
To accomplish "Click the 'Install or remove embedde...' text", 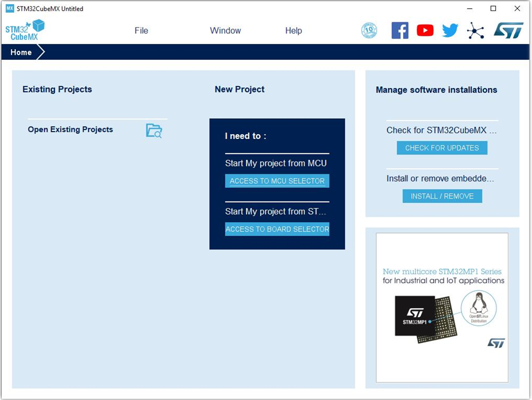I will pyautogui.click(x=440, y=179).
